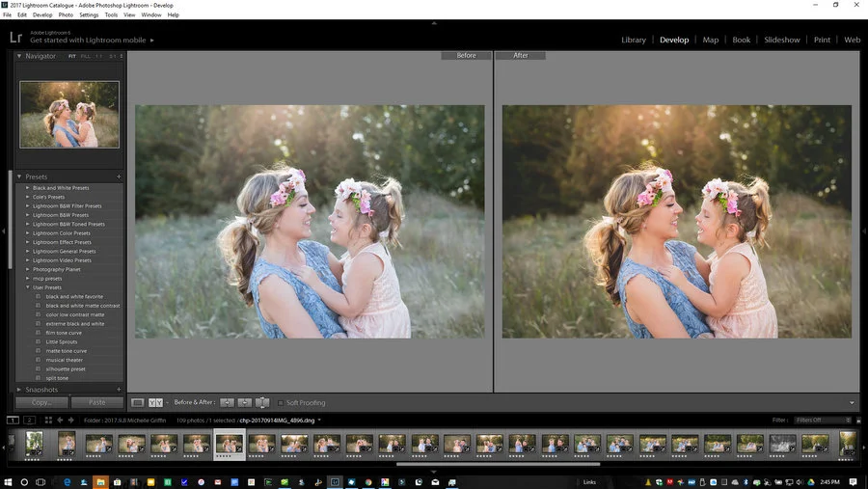Image resolution: width=868 pixels, height=489 pixels.
Task: Set Navigator zoom to 1:1
Action: pos(99,56)
